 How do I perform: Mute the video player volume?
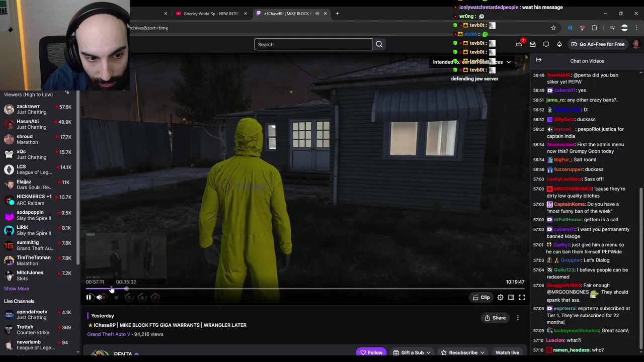tap(100, 298)
